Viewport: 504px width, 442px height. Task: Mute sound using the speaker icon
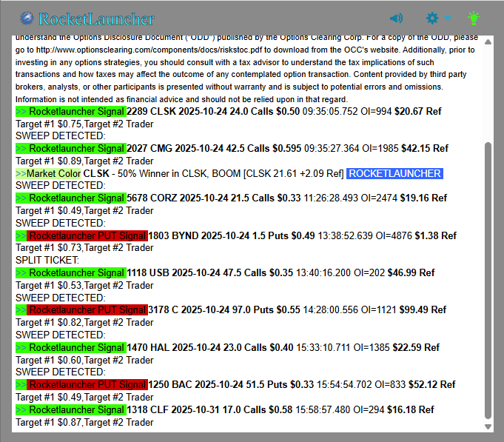point(396,19)
